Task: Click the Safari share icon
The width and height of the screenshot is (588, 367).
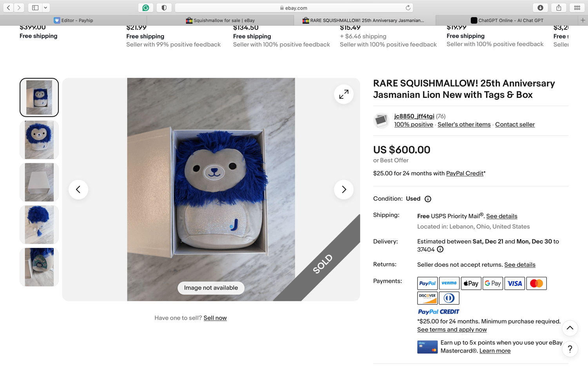Action: pos(559,8)
